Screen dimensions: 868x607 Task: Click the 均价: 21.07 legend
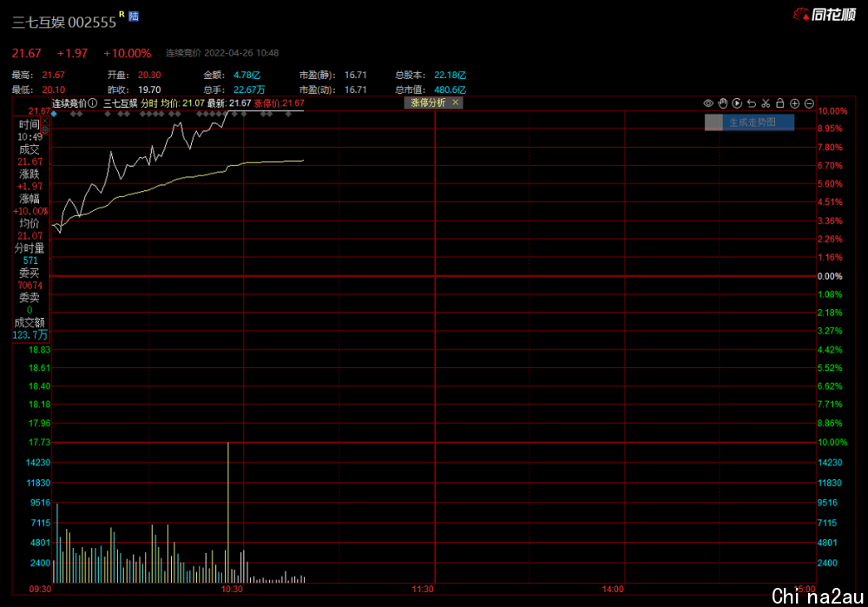(182, 103)
